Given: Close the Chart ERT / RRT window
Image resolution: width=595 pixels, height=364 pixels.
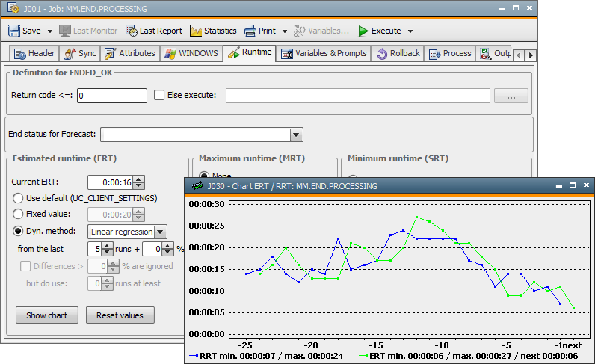Looking at the screenshot, I should tap(586, 185).
